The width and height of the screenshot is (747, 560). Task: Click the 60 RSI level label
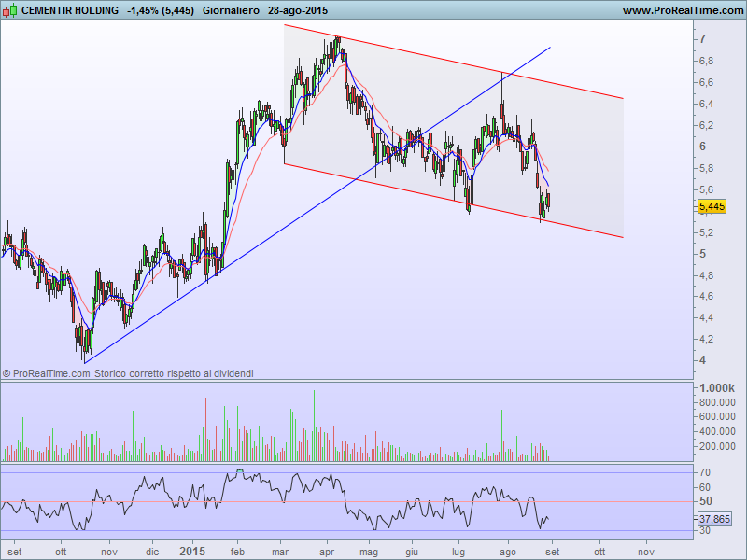[705, 487]
